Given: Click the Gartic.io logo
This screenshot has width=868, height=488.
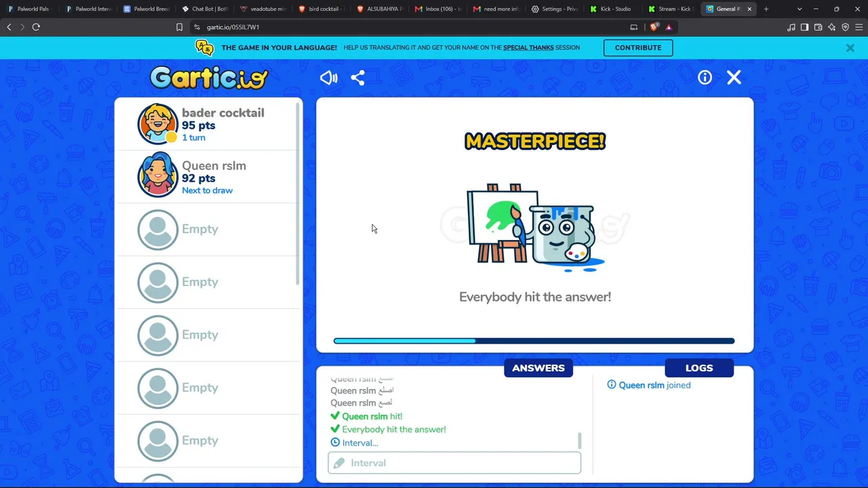Looking at the screenshot, I should (209, 78).
